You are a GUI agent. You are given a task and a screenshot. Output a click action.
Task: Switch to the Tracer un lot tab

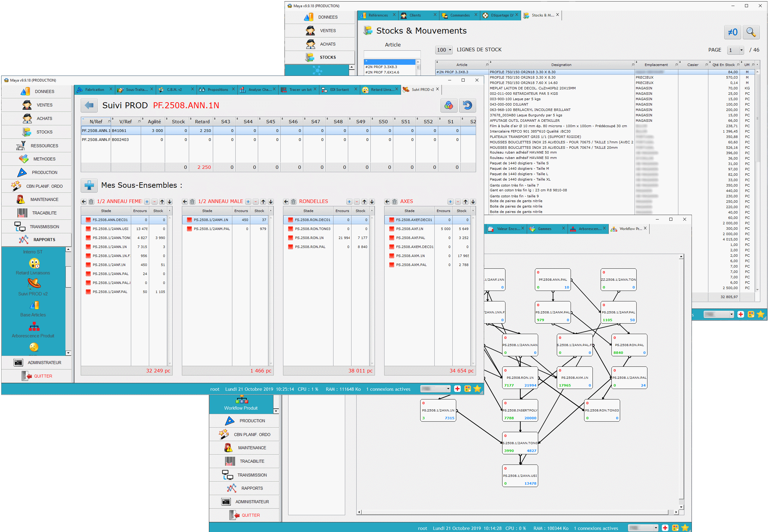coord(300,90)
